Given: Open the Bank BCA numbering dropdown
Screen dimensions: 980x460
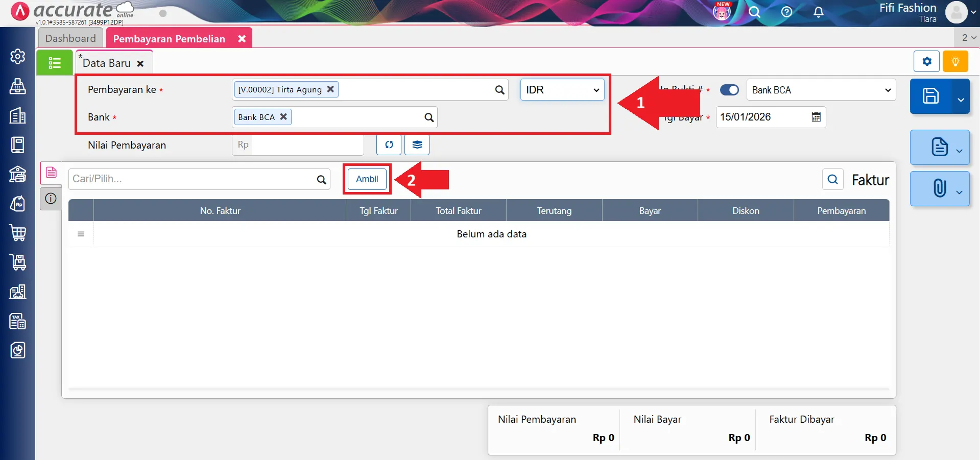Looking at the screenshot, I should click(821, 90).
